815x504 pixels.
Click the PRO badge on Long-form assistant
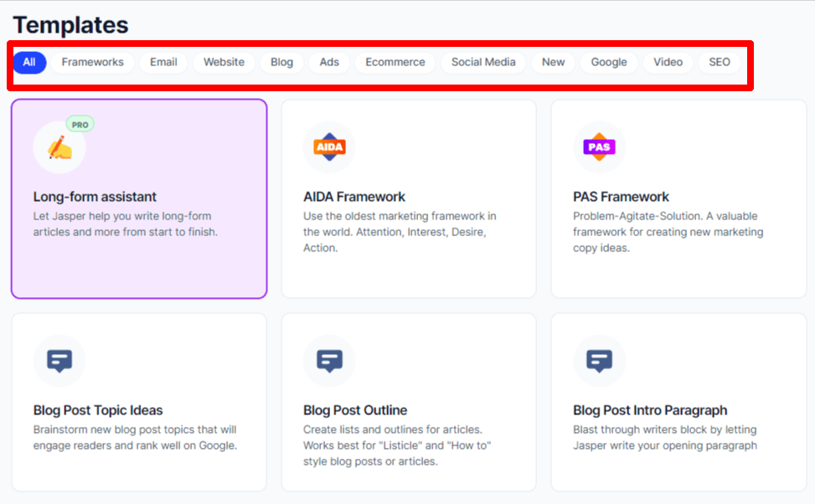click(80, 125)
